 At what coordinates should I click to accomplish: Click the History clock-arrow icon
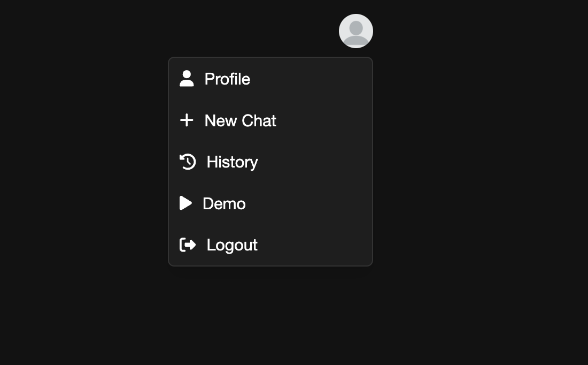click(188, 162)
